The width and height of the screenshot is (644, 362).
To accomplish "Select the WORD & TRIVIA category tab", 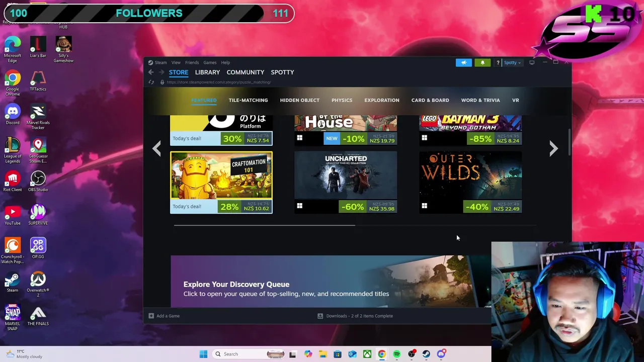I will (480, 100).
